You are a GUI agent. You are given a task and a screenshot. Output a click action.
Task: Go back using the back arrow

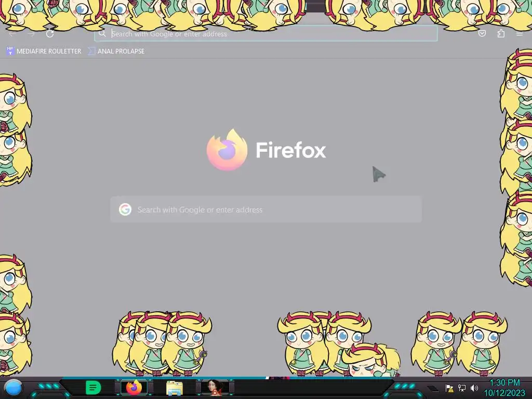click(12, 34)
